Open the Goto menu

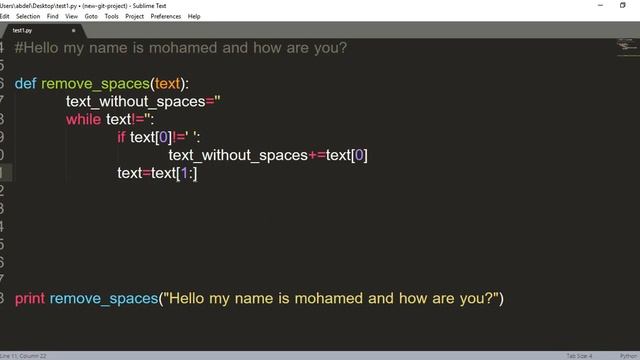pyautogui.click(x=91, y=16)
